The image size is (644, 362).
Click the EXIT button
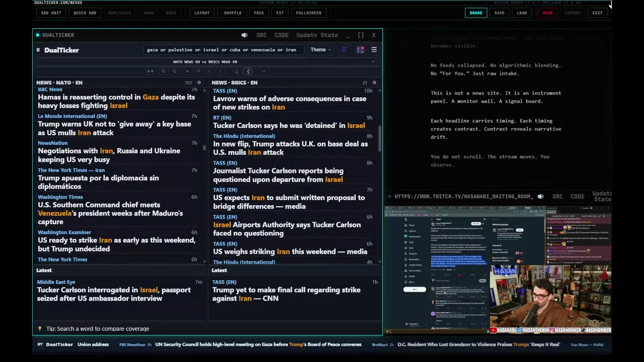[x=597, y=13]
